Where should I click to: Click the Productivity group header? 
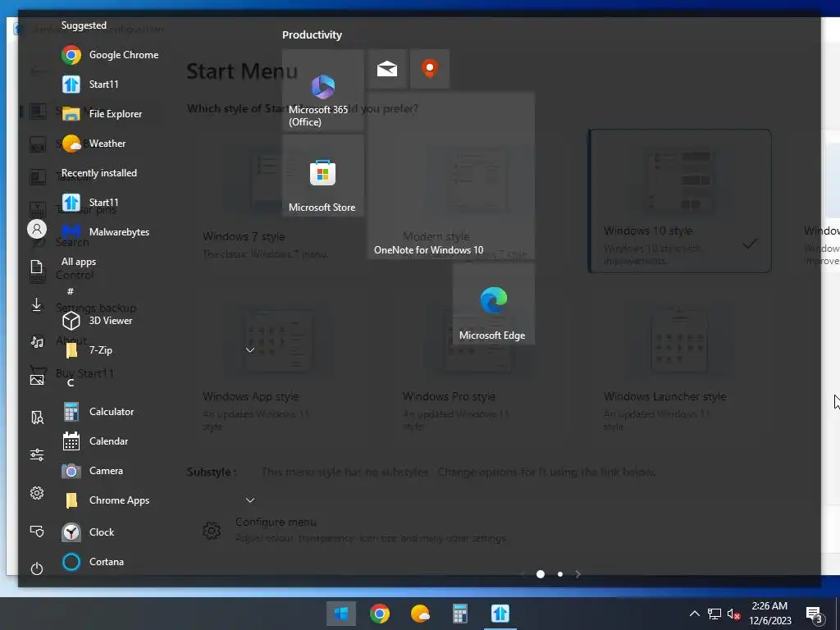click(x=312, y=34)
